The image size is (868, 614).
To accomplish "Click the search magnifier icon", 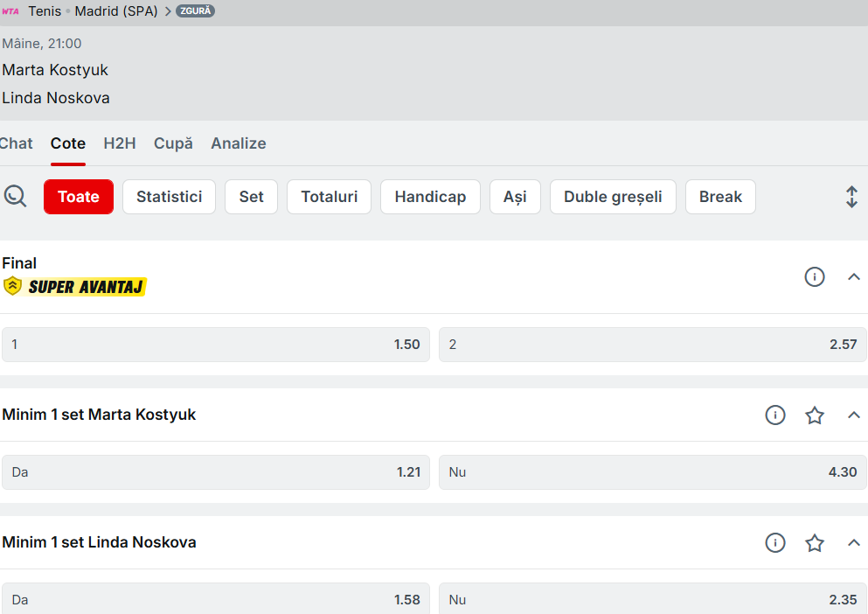I will click(16, 197).
